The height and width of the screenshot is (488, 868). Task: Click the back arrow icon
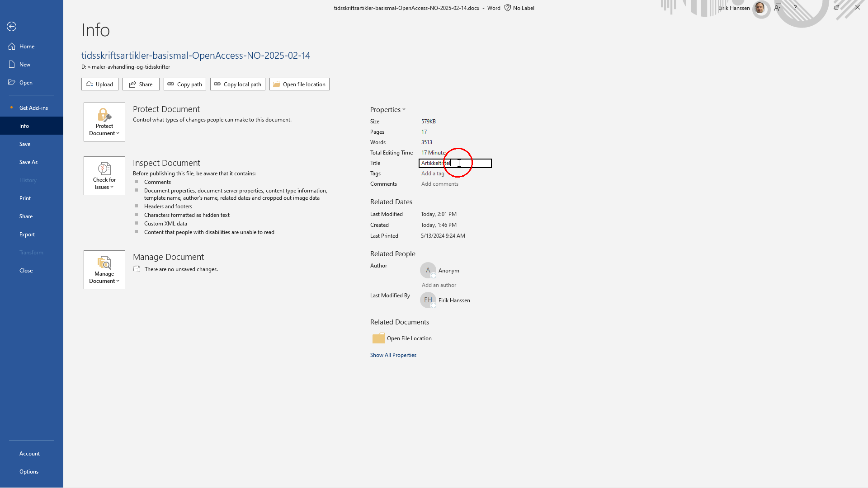12,27
